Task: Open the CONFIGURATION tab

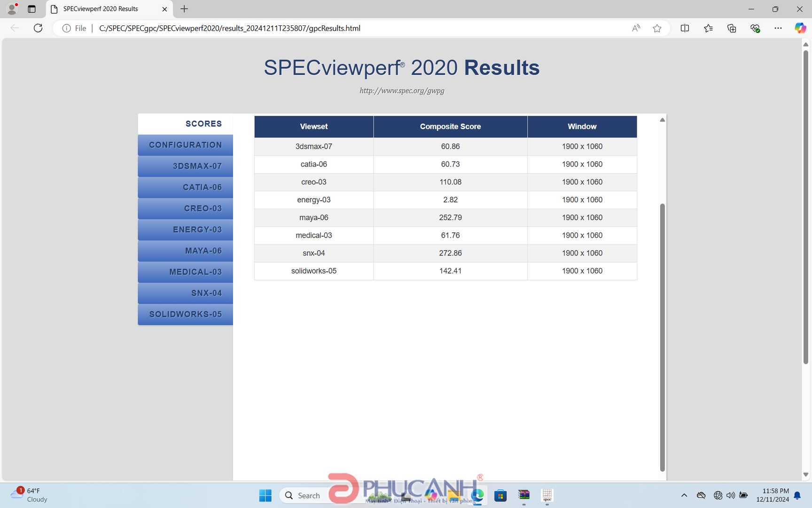Action: click(185, 145)
